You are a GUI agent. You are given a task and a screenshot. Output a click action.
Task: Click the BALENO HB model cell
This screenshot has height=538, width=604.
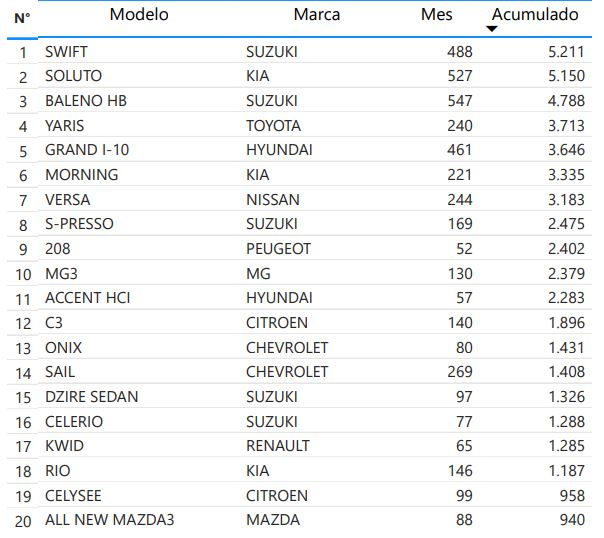point(86,100)
